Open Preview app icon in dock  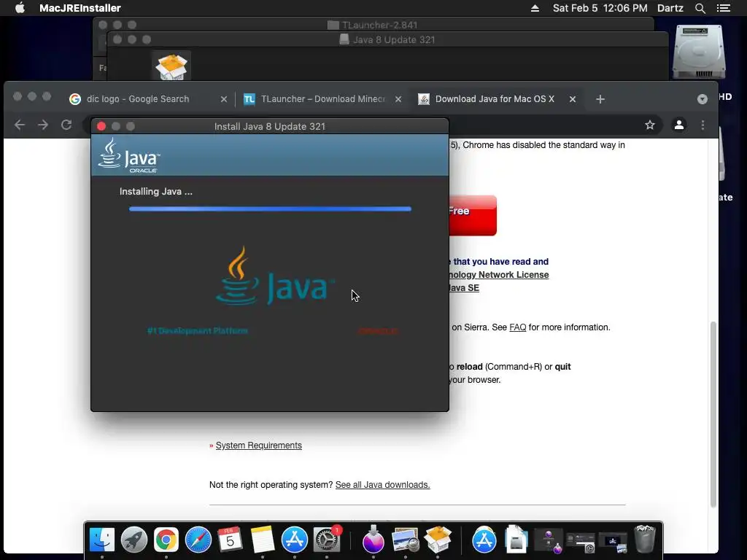[406, 540]
